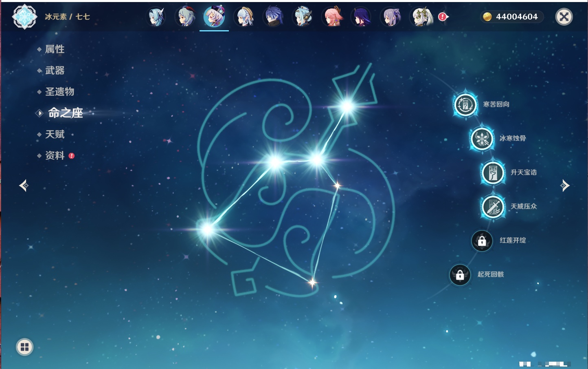This screenshot has height=369, width=588.
Task: Click the 冰元素 / 七七 title text
Action: tap(67, 17)
